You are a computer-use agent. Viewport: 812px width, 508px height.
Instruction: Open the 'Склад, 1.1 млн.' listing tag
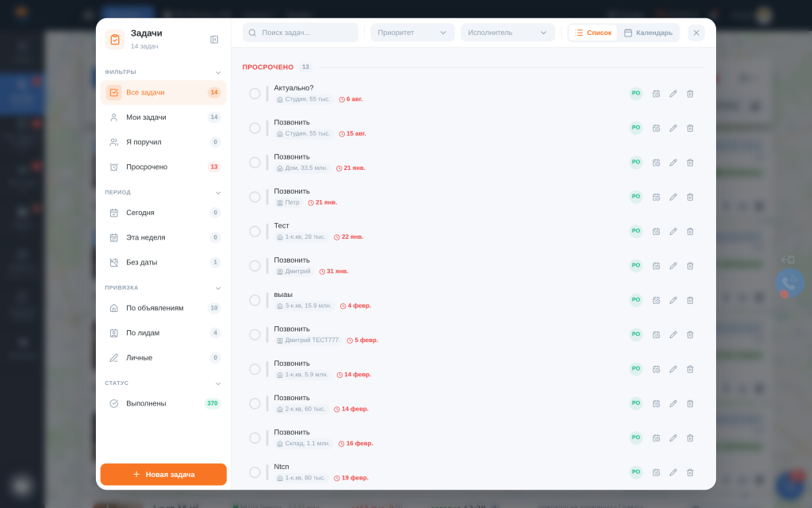[x=304, y=443]
